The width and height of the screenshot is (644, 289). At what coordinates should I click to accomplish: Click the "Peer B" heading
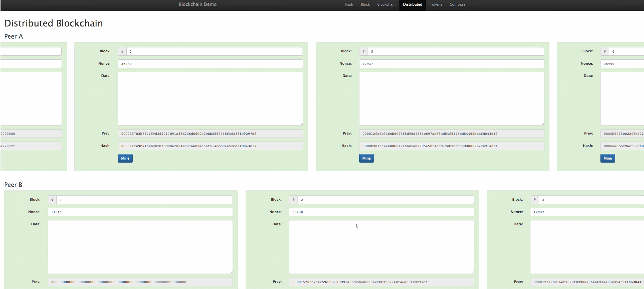[x=13, y=185]
